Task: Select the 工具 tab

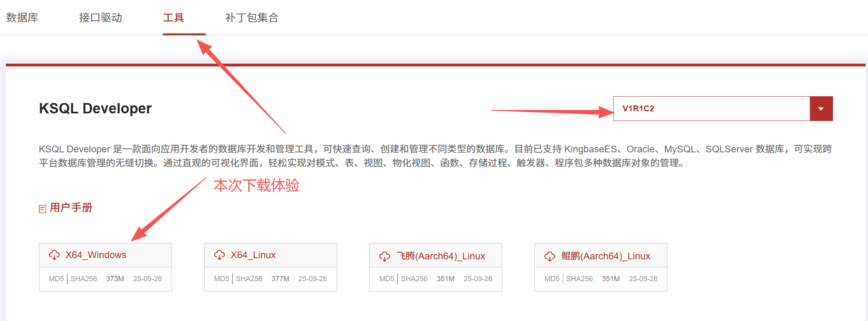Action: [174, 18]
